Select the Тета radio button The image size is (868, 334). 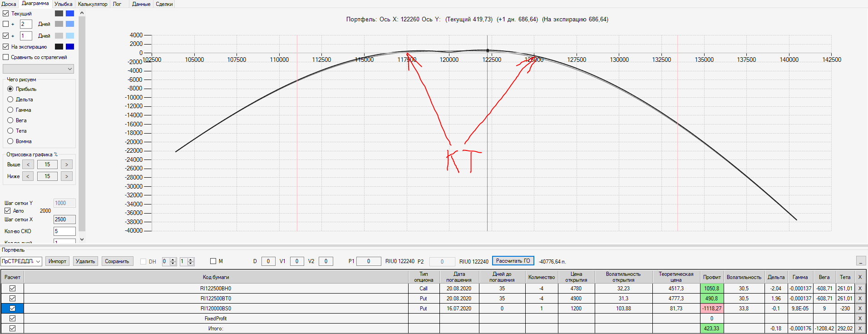pos(10,131)
